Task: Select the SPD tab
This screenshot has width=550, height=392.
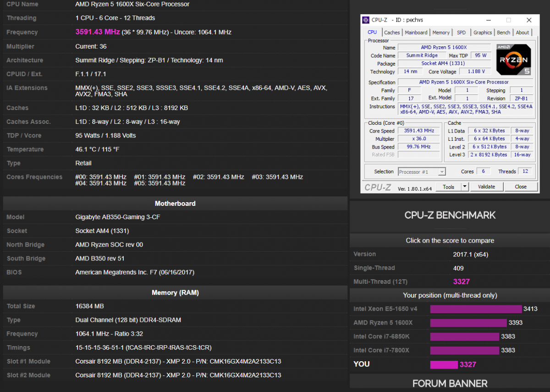Action: click(x=462, y=33)
